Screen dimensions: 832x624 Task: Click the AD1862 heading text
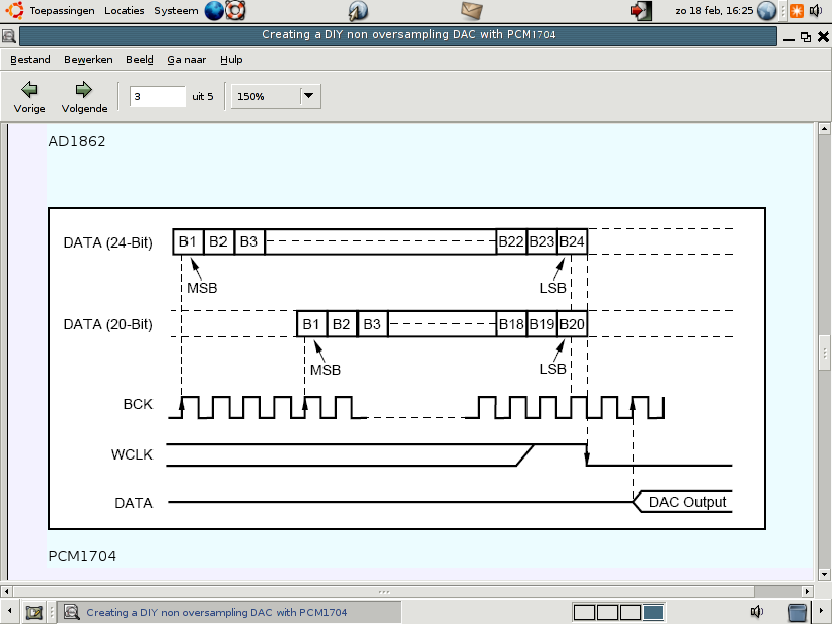point(77,141)
